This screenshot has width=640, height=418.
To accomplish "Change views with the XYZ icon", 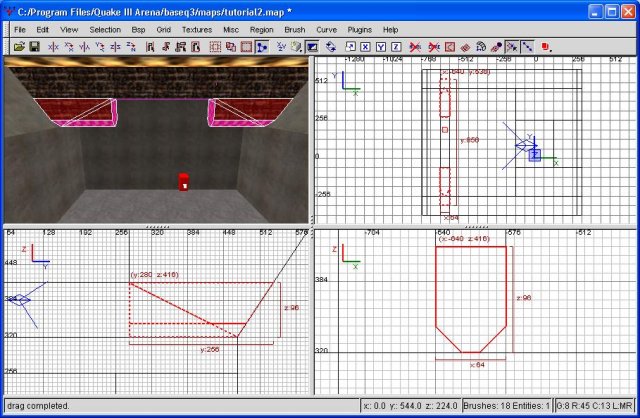I will tap(281, 47).
